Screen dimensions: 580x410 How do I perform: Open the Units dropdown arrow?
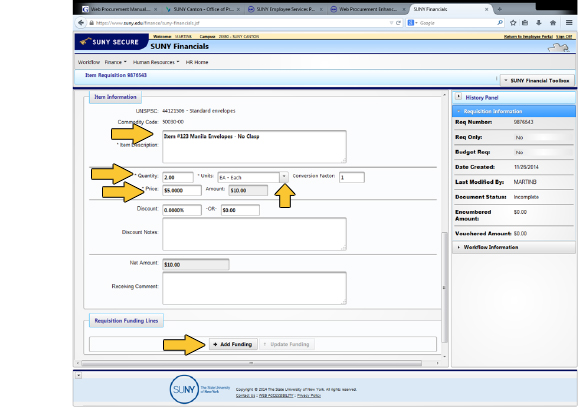point(284,177)
